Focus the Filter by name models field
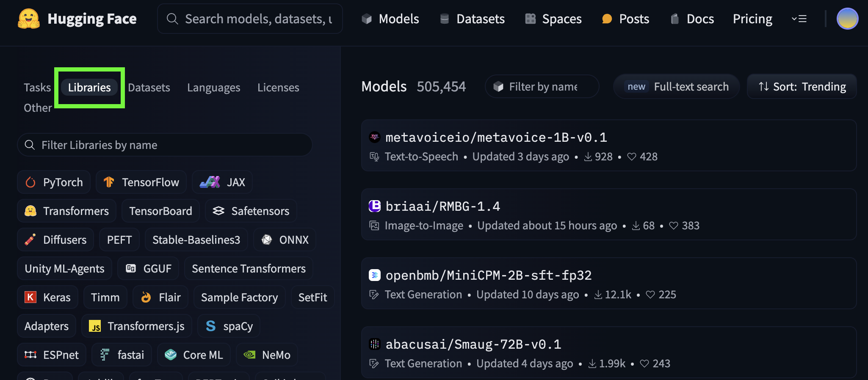This screenshot has width=868, height=380. point(542,87)
